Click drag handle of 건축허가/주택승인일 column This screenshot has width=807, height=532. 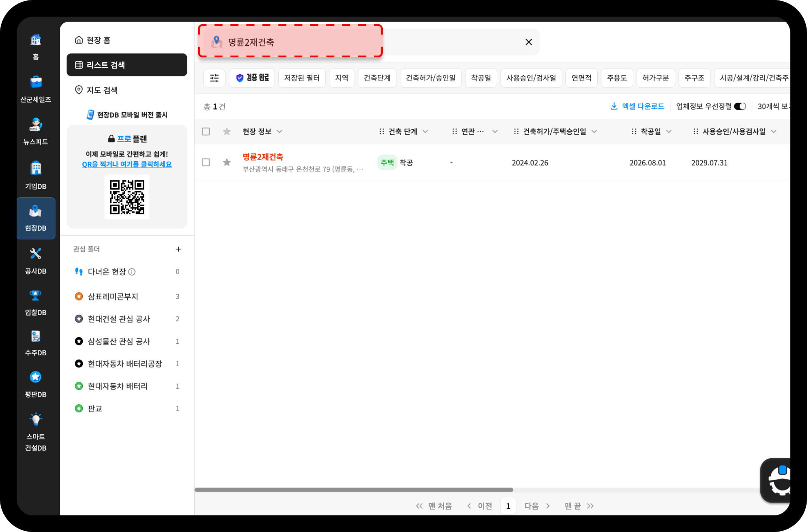516,131
